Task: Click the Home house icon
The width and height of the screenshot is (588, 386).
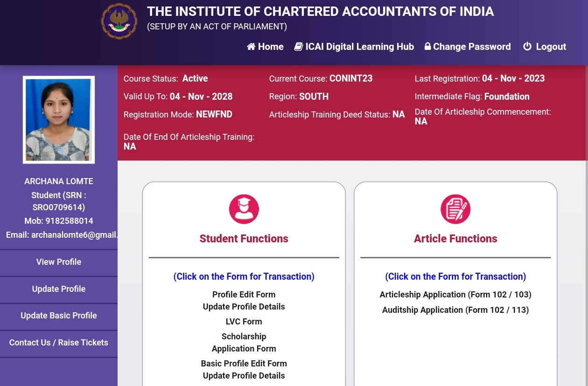Action: click(x=251, y=47)
